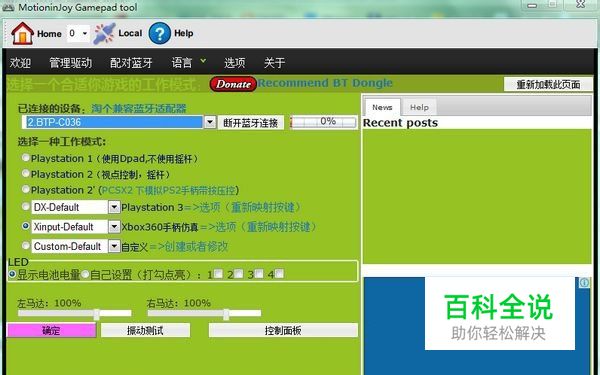
Task: Click the 重新加载此页面 reload button
Action: coord(548,84)
